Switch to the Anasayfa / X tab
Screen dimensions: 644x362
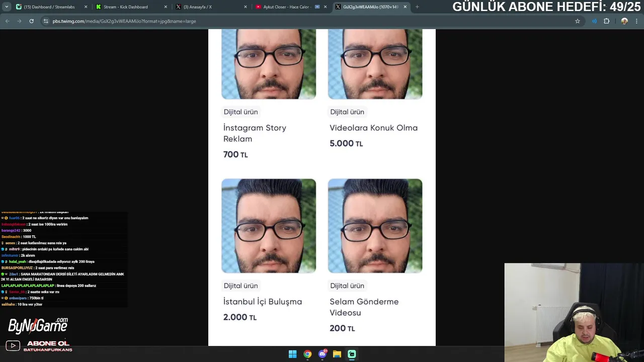(211, 7)
